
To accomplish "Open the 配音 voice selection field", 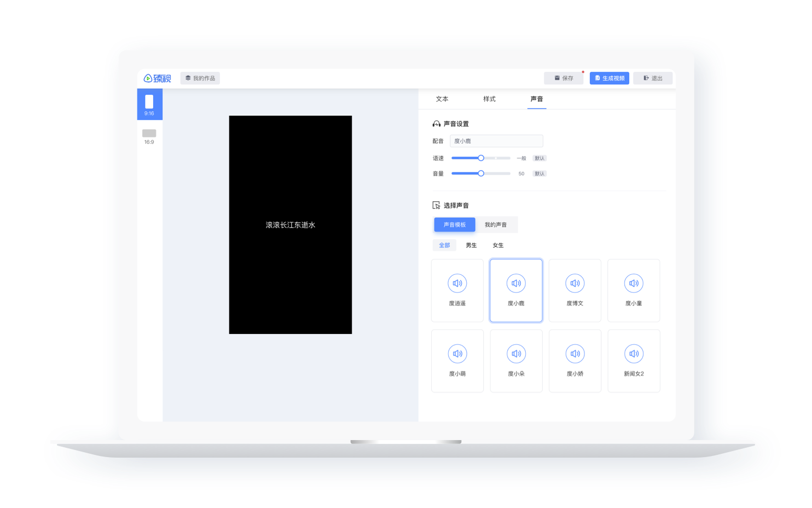I will (x=496, y=141).
